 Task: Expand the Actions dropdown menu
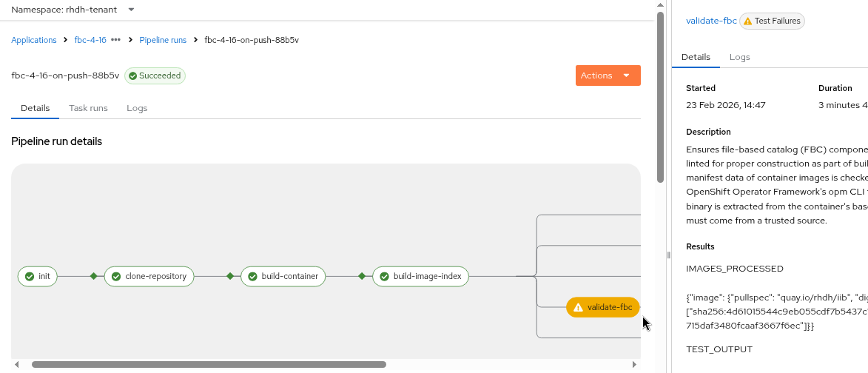(x=608, y=75)
